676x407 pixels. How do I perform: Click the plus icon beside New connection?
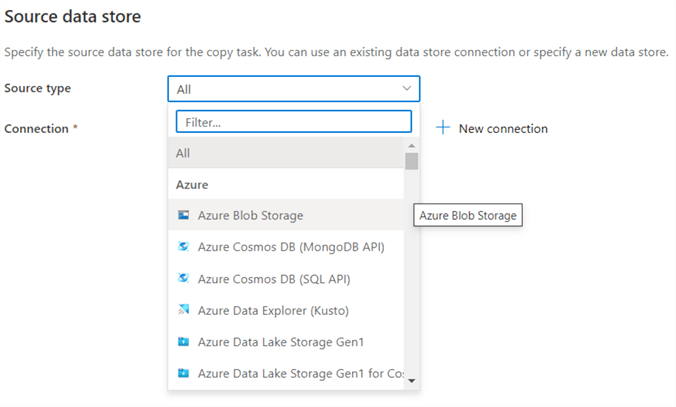pyautogui.click(x=443, y=128)
